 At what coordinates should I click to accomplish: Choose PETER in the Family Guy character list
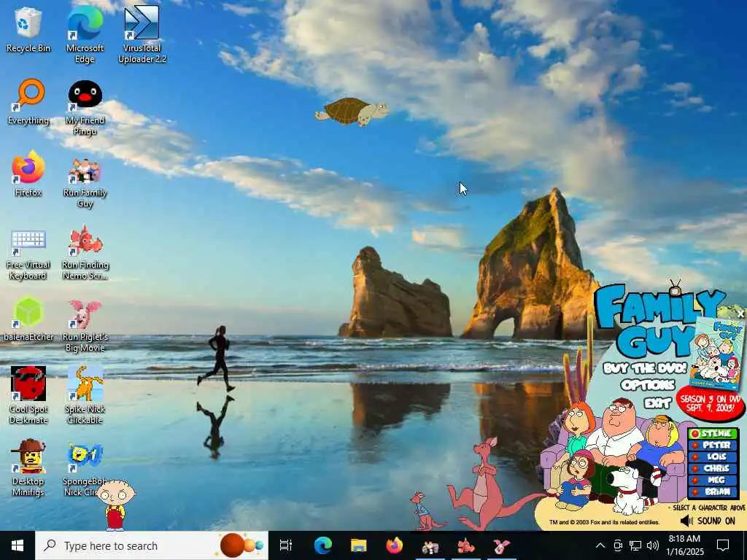click(x=713, y=446)
